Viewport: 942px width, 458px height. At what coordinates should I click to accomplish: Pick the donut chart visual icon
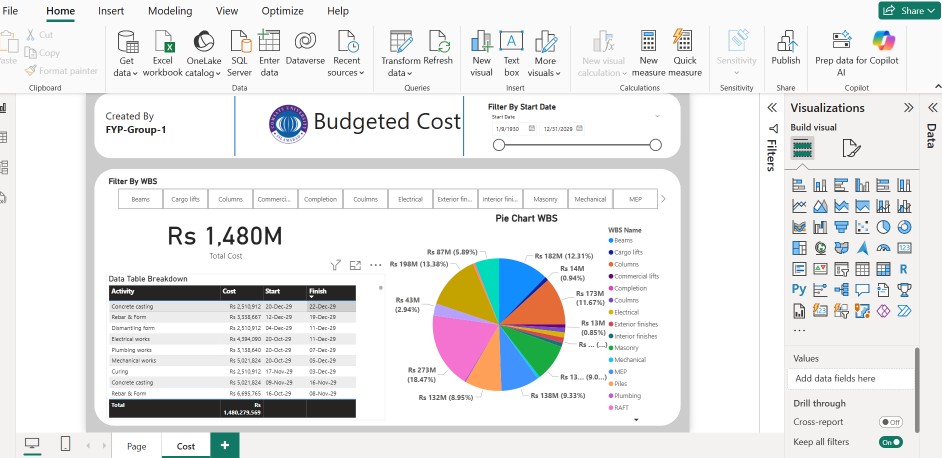904,227
